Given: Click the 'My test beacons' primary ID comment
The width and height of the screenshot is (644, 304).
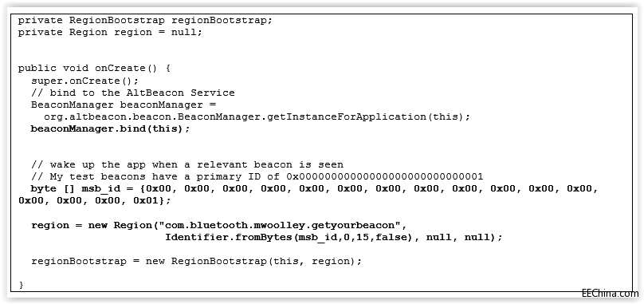Looking at the screenshot, I should pyautogui.click(x=257, y=176).
